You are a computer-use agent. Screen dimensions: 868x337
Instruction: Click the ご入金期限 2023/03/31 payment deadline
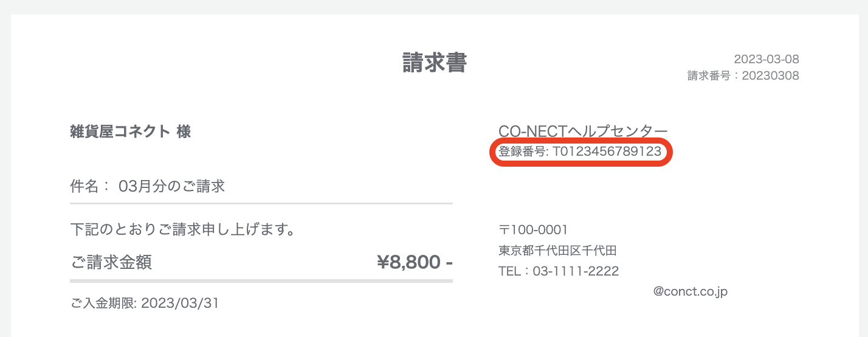point(145,303)
